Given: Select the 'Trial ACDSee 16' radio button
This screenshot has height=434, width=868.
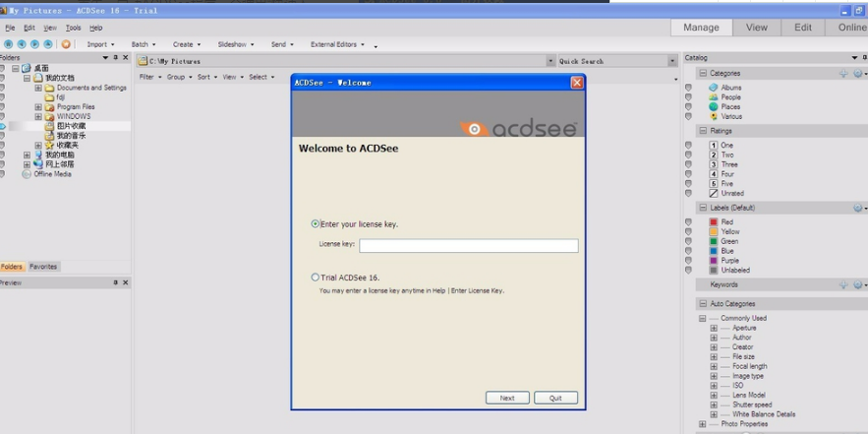Looking at the screenshot, I should tap(316, 278).
